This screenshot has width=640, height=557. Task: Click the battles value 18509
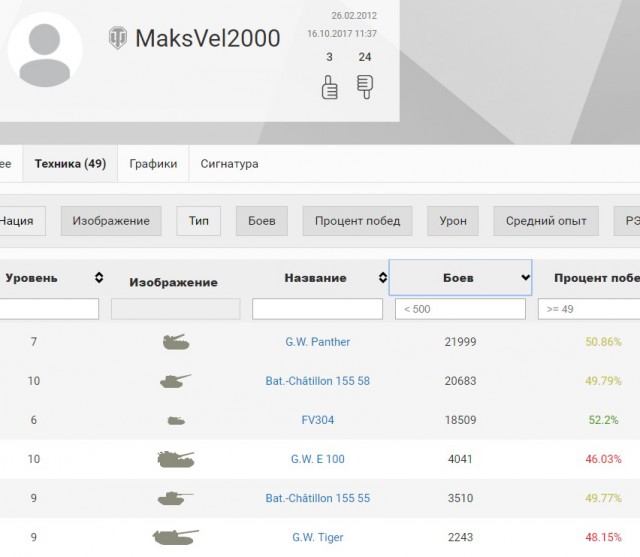pyautogui.click(x=460, y=420)
